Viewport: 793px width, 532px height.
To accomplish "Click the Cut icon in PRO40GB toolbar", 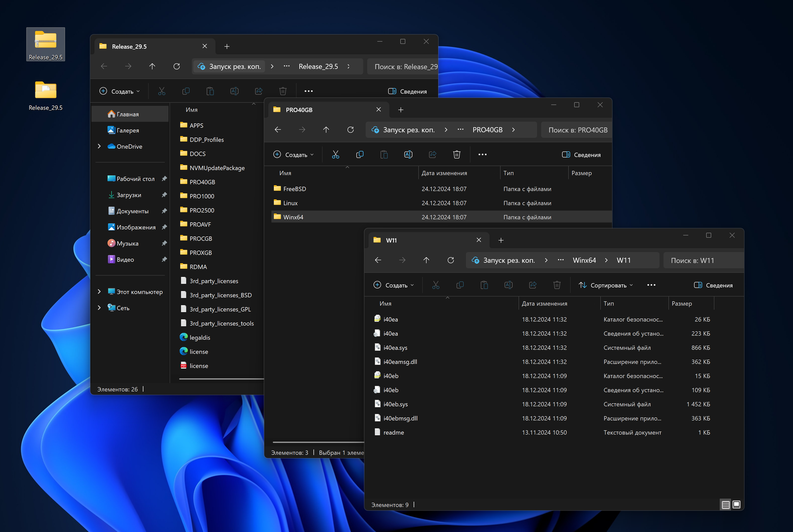I will (335, 154).
